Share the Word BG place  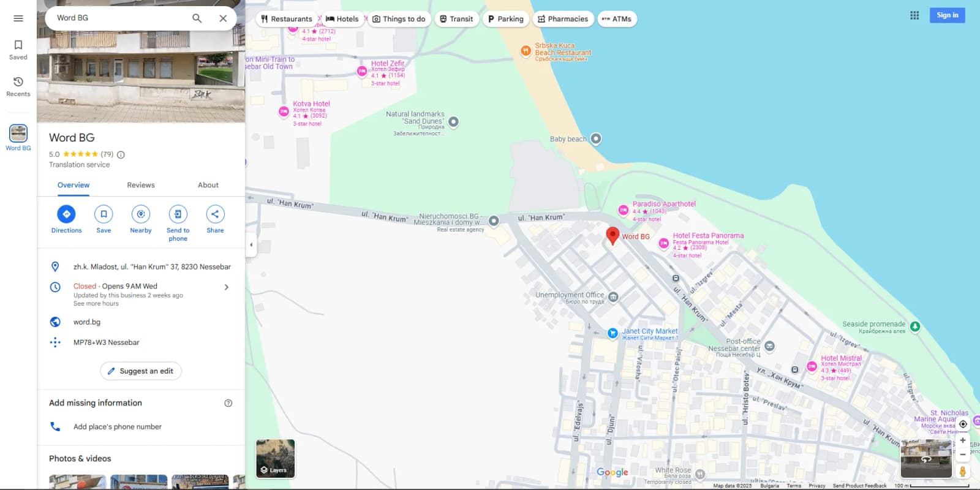(x=215, y=219)
